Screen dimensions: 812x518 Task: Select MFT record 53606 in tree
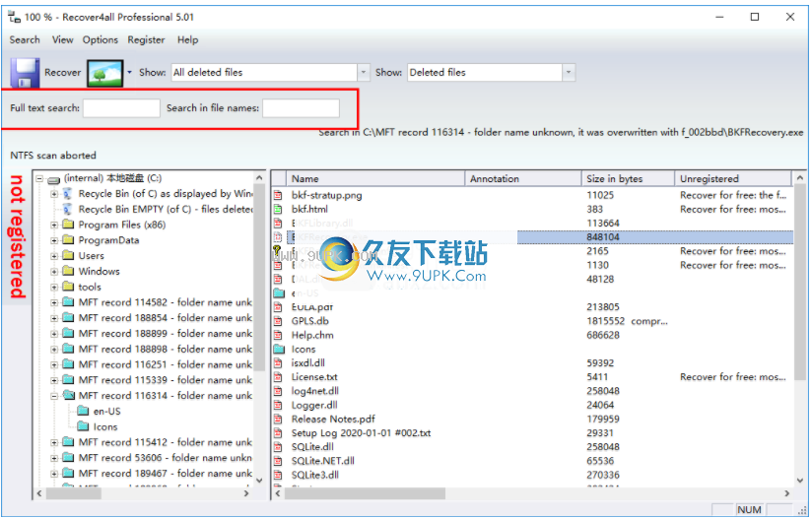click(166, 458)
